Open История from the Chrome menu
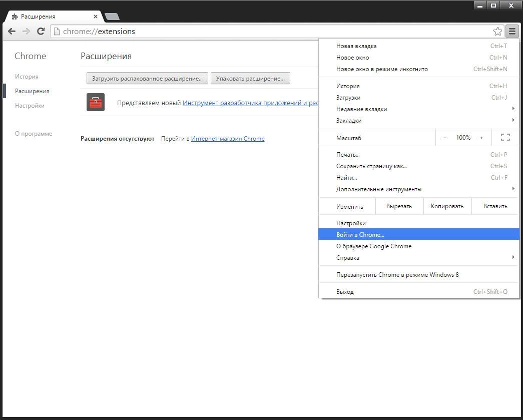Image resolution: width=523 pixels, height=420 pixels. 419,86
